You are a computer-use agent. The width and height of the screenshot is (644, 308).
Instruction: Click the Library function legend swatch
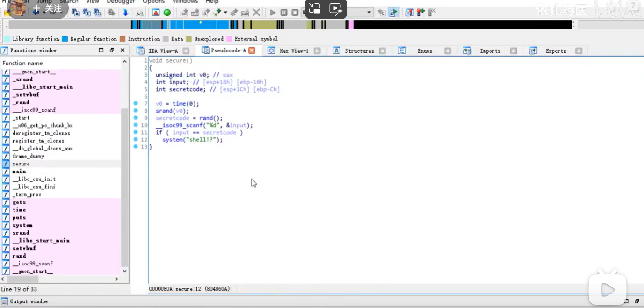[x=7, y=39]
